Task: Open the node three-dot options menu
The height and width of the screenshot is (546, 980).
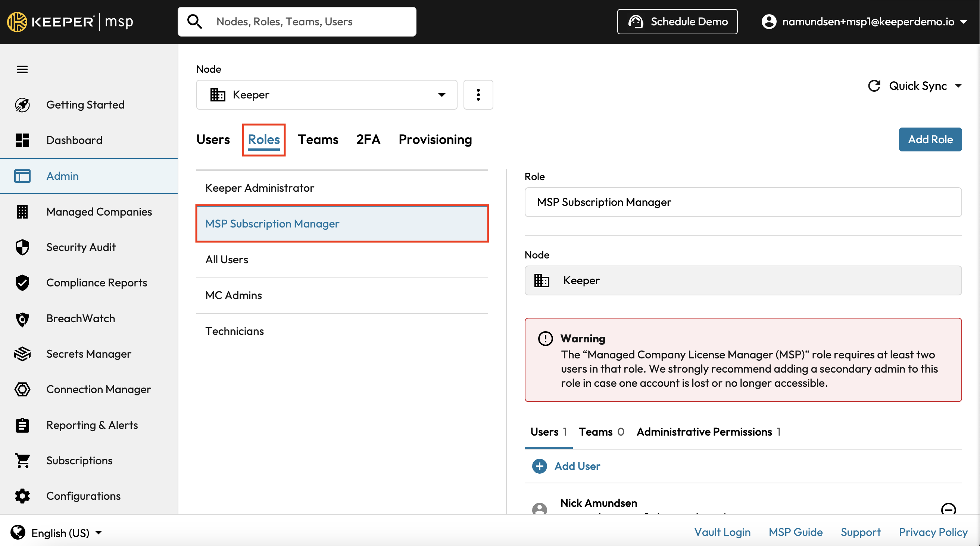Action: (x=478, y=95)
